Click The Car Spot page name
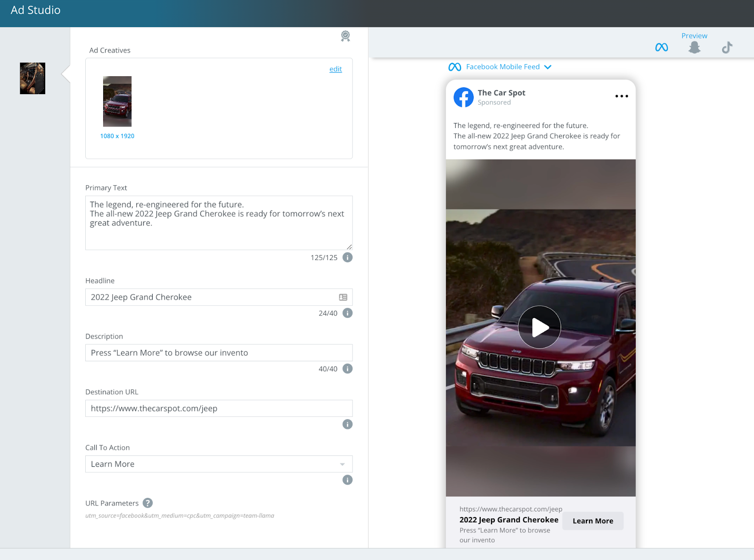 click(501, 93)
